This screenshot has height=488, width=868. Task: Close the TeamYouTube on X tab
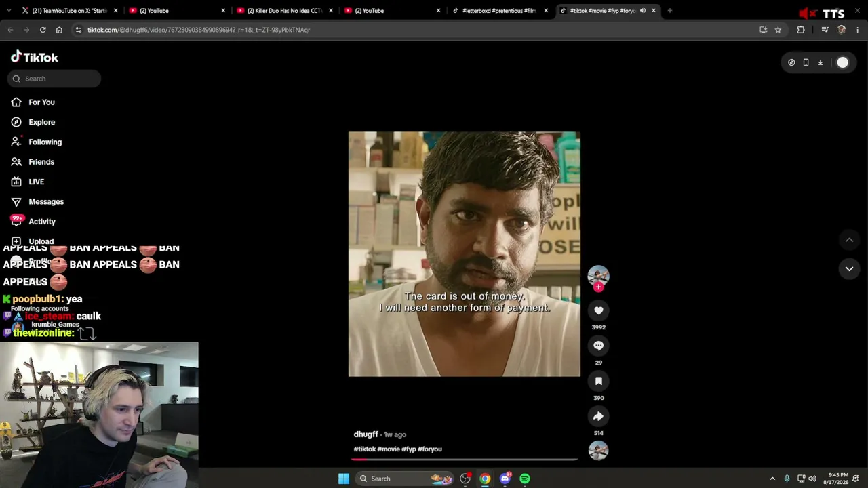click(115, 11)
